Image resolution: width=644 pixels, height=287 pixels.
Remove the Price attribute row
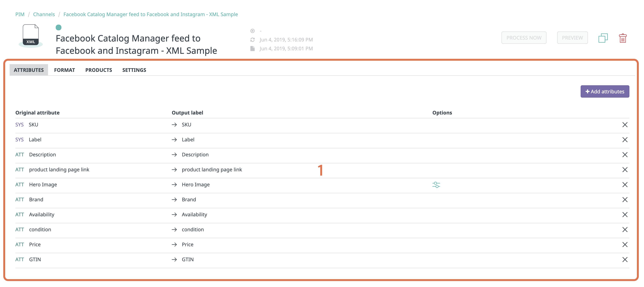(625, 245)
